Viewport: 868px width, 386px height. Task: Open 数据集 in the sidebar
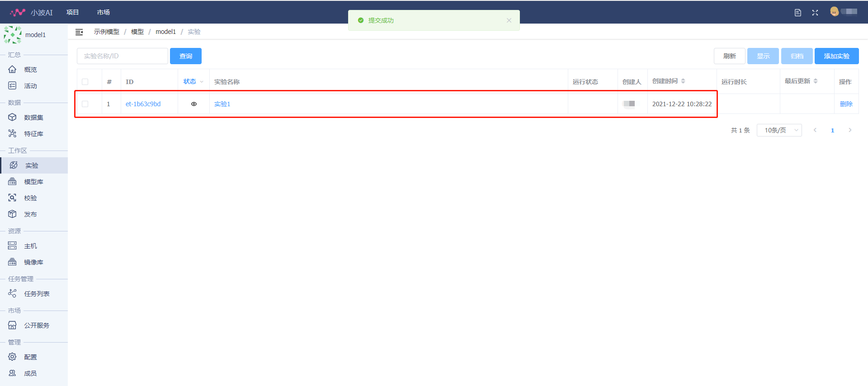pos(34,118)
